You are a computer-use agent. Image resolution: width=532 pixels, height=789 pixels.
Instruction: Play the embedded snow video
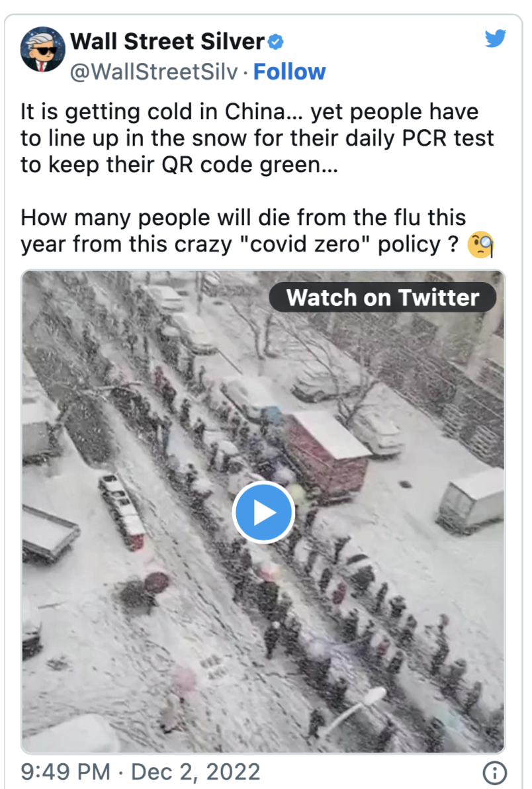263,512
